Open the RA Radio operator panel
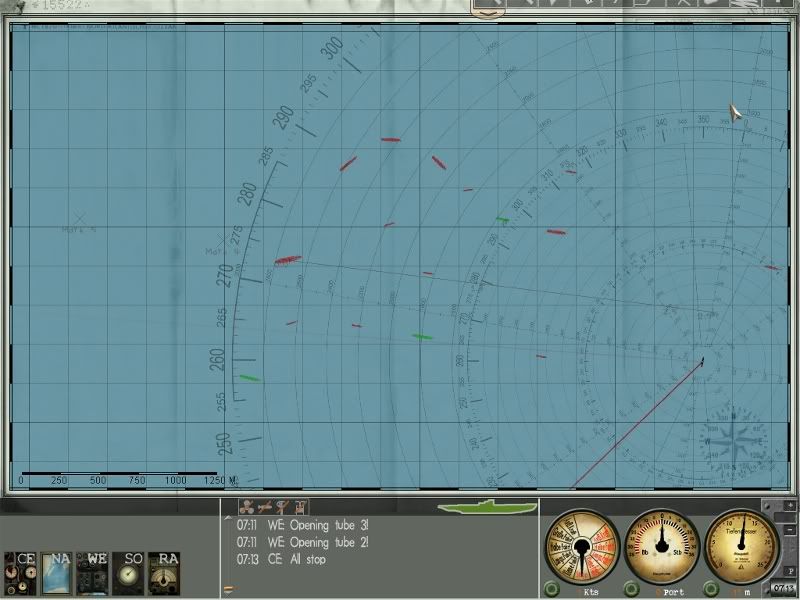The height and width of the screenshot is (600, 800). click(167, 571)
